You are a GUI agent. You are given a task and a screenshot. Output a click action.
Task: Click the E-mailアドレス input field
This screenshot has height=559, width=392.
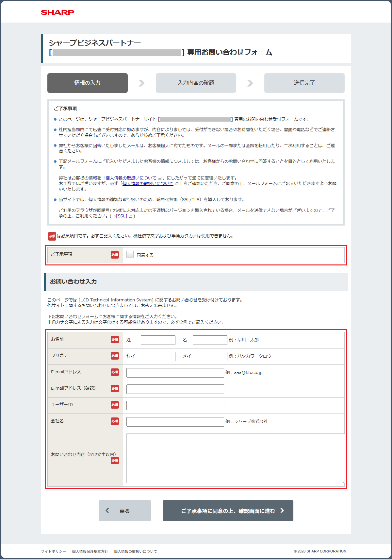[175, 373]
